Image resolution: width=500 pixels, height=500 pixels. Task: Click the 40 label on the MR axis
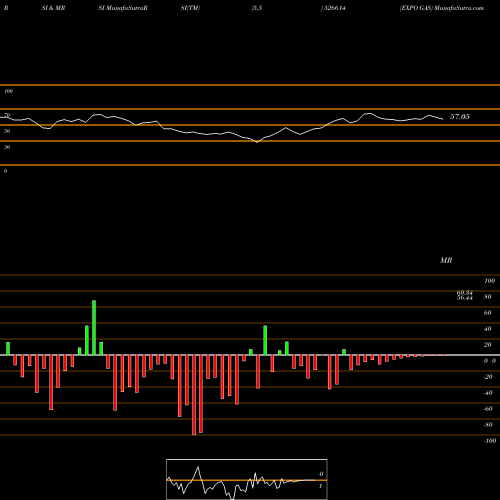[488, 329]
